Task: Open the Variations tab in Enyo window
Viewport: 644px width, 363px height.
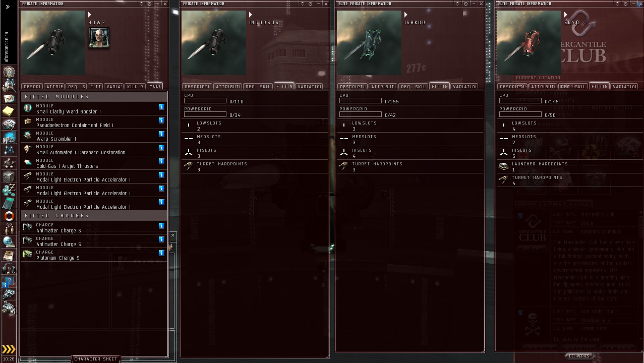Action: pyautogui.click(x=624, y=87)
